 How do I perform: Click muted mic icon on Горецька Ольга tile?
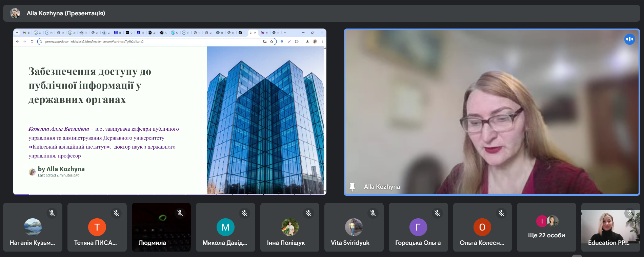(437, 213)
